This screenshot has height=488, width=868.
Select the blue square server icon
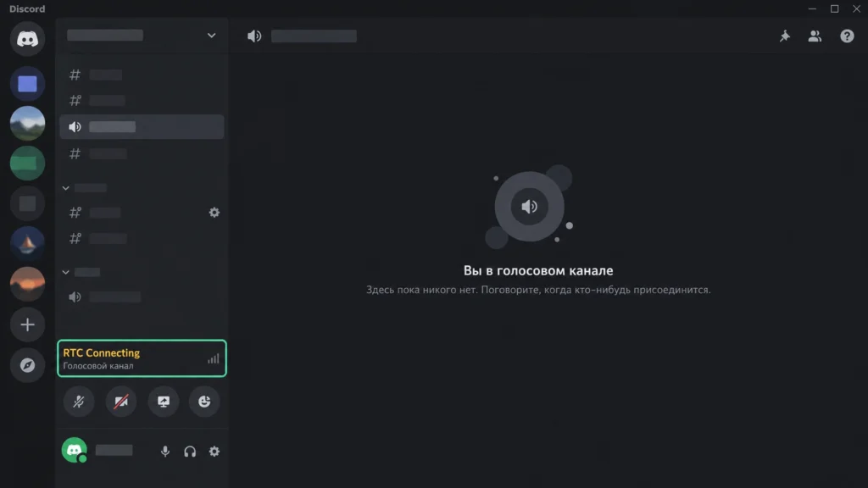[x=27, y=84]
